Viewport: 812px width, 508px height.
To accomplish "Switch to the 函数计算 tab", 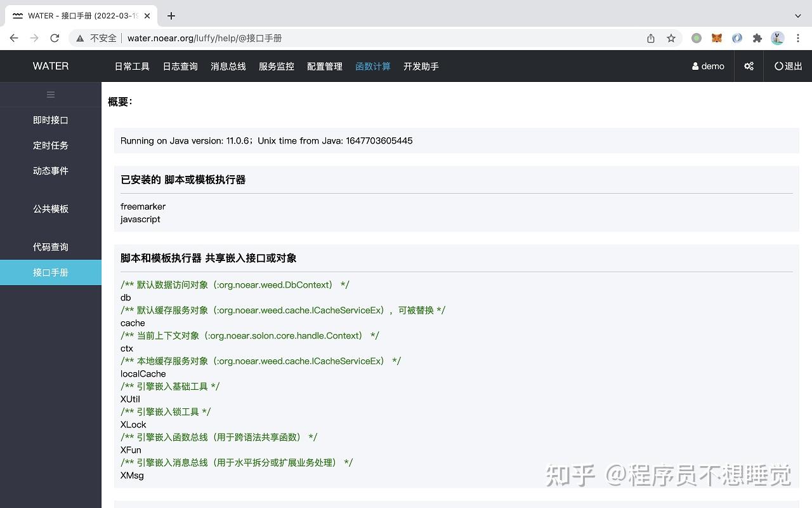I will [373, 66].
